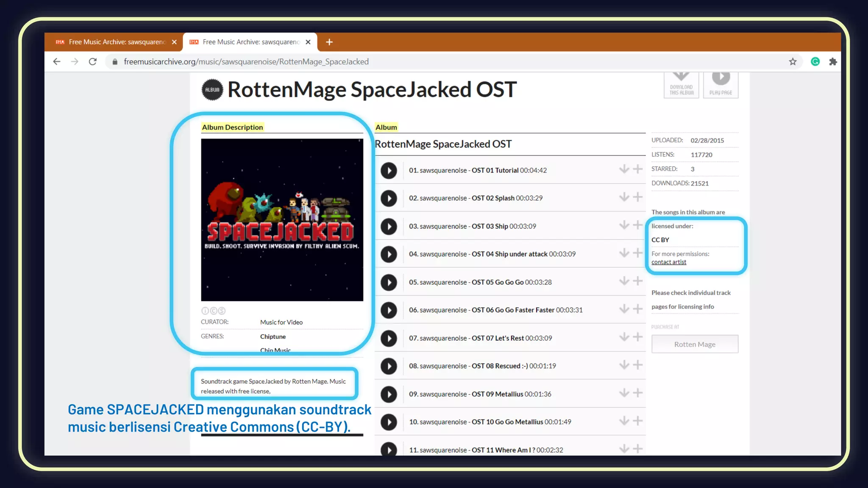Add OST 03 Ship to a playlist

pos(637,225)
